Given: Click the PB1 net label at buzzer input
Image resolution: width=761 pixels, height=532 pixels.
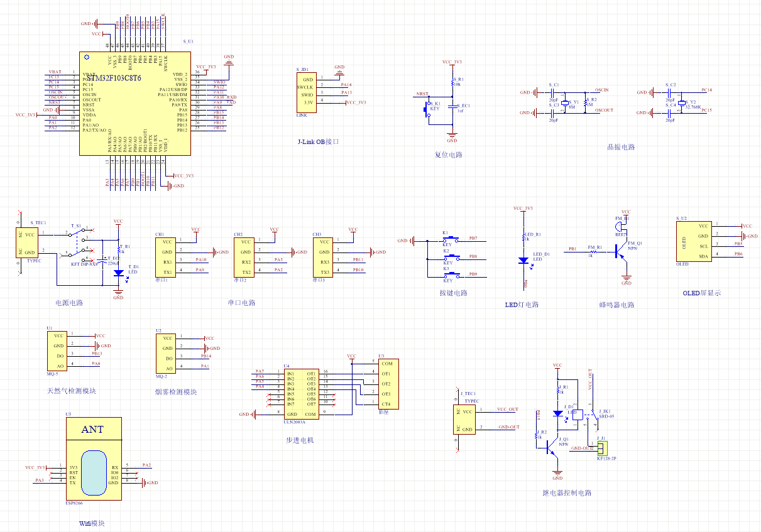Looking at the screenshot, I should (x=572, y=249).
